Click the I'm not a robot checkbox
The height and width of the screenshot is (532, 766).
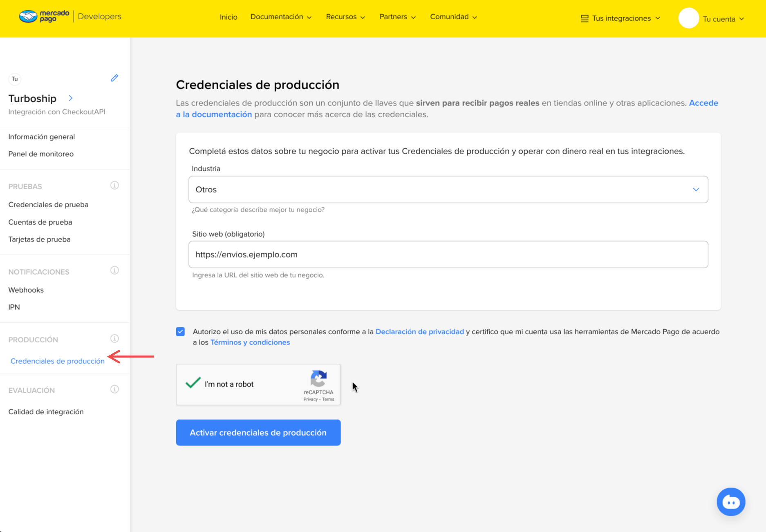click(x=193, y=384)
